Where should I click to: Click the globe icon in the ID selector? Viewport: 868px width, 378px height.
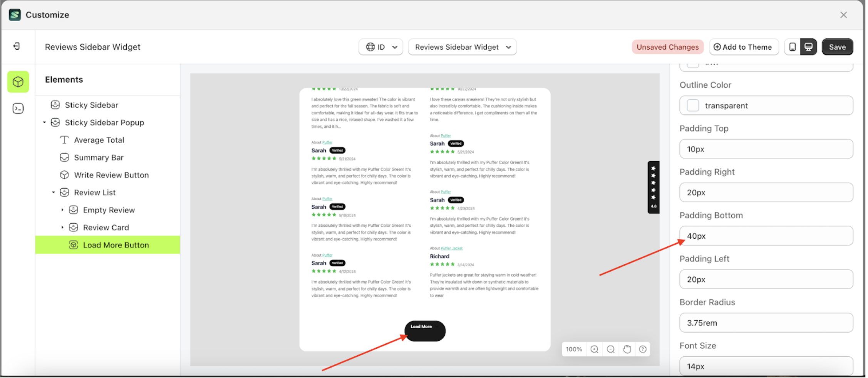tap(371, 47)
